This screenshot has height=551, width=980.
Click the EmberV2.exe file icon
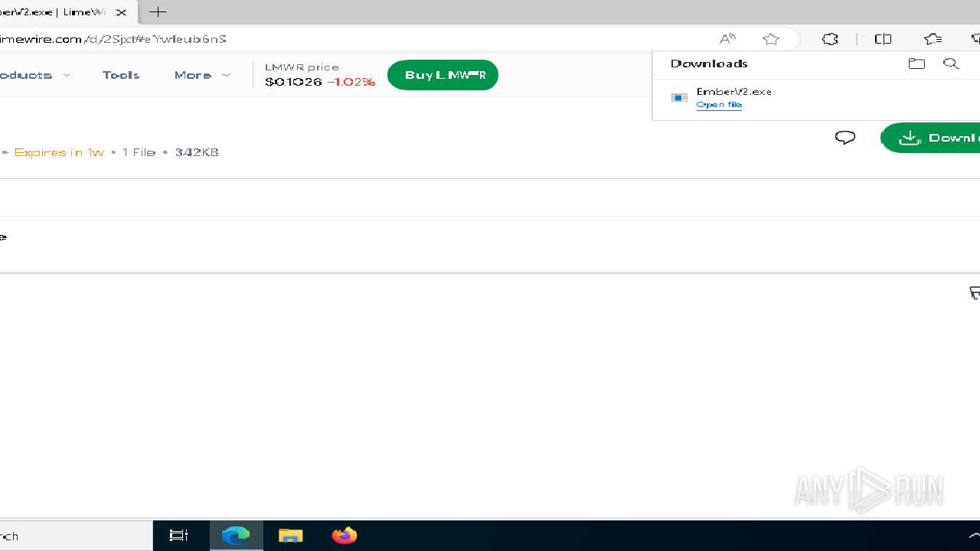click(x=679, y=98)
